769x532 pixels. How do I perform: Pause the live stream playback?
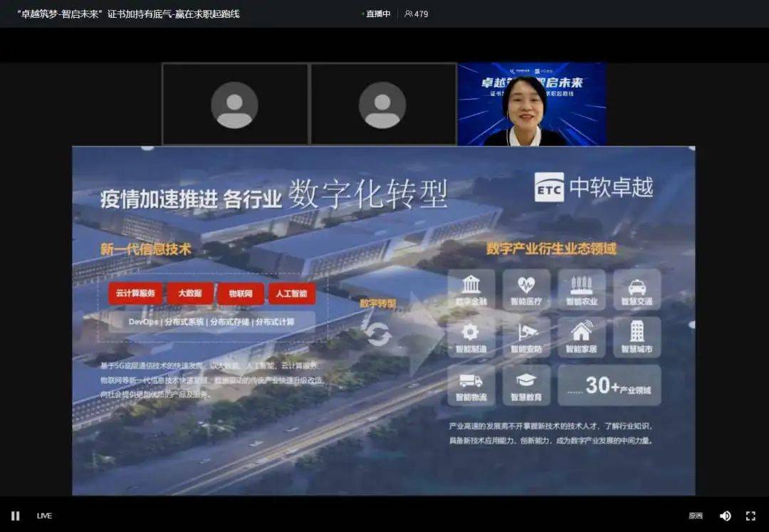point(16,516)
